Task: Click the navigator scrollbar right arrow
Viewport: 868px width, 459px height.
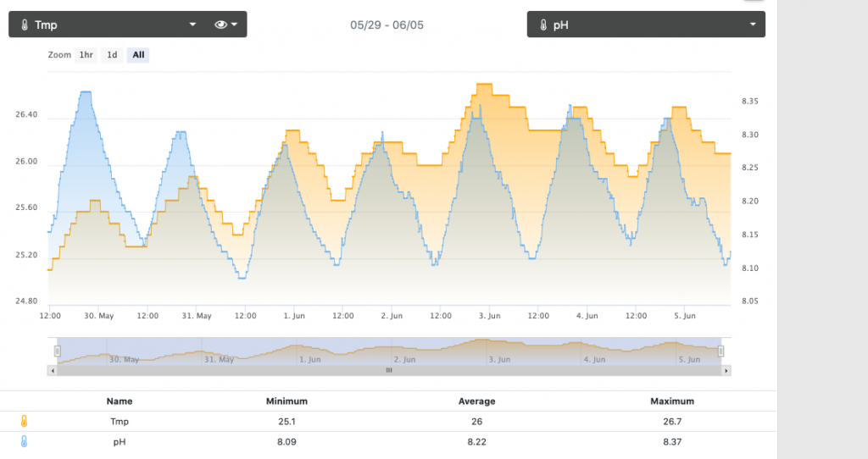Action: pyautogui.click(x=726, y=370)
